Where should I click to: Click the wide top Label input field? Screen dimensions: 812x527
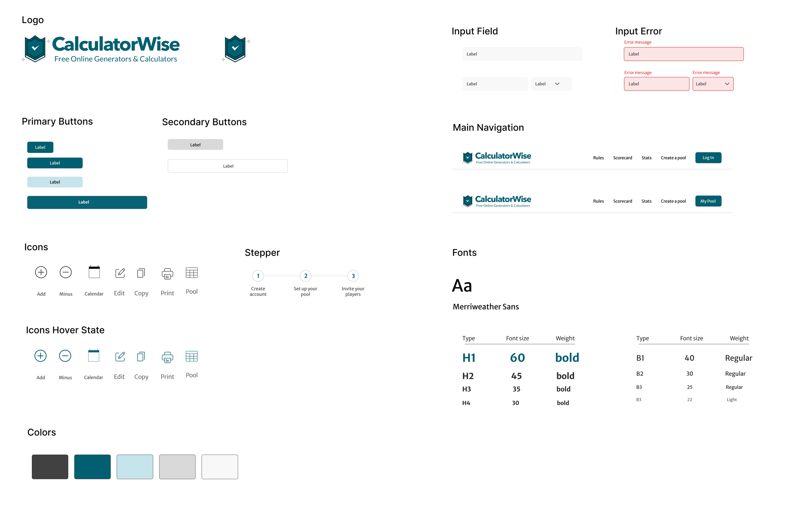(522, 54)
